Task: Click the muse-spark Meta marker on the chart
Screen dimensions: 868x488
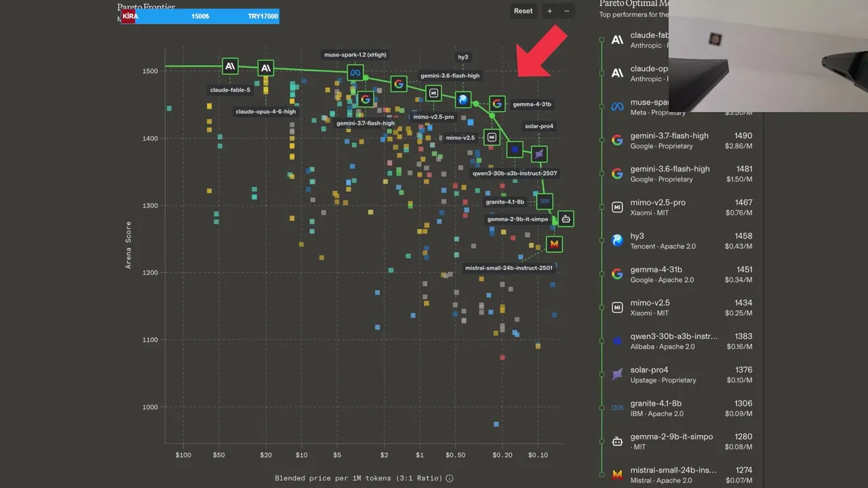Action: click(x=355, y=73)
